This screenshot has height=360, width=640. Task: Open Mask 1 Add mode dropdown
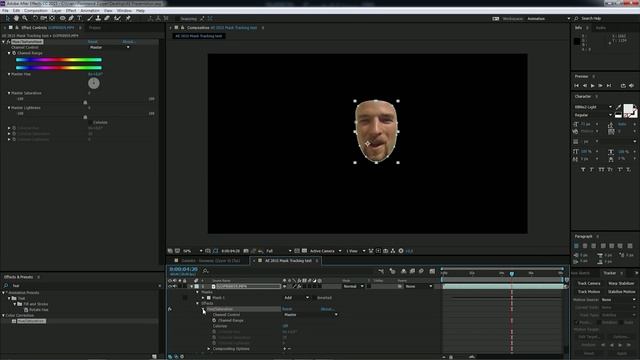(296, 298)
